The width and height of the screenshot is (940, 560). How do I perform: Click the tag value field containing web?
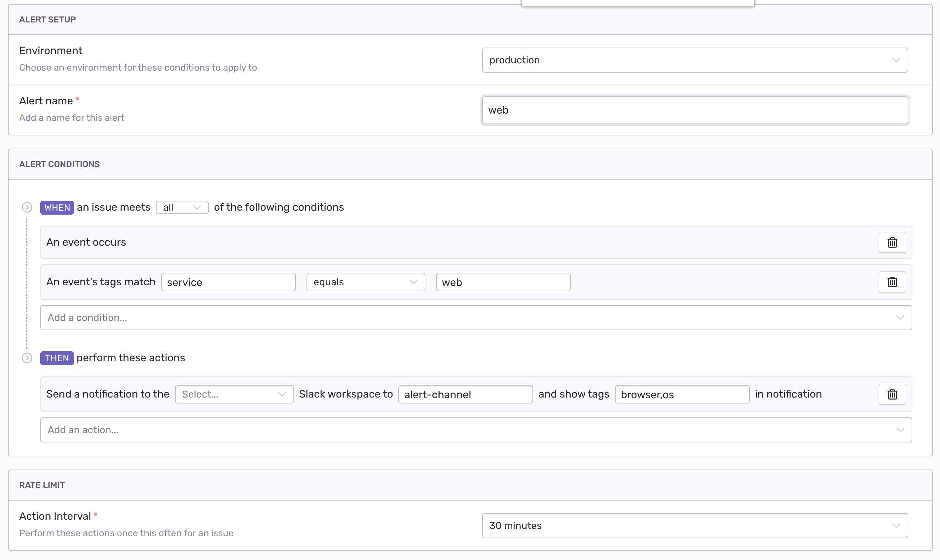coord(503,282)
